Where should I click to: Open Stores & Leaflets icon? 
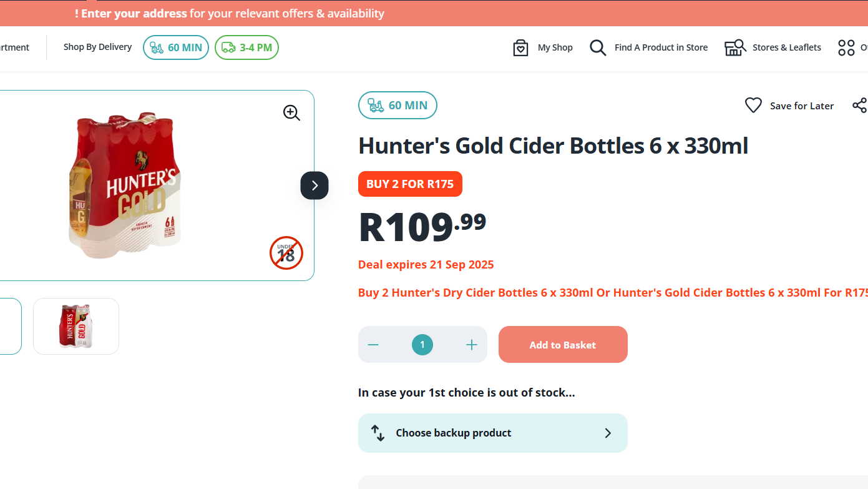click(x=735, y=47)
